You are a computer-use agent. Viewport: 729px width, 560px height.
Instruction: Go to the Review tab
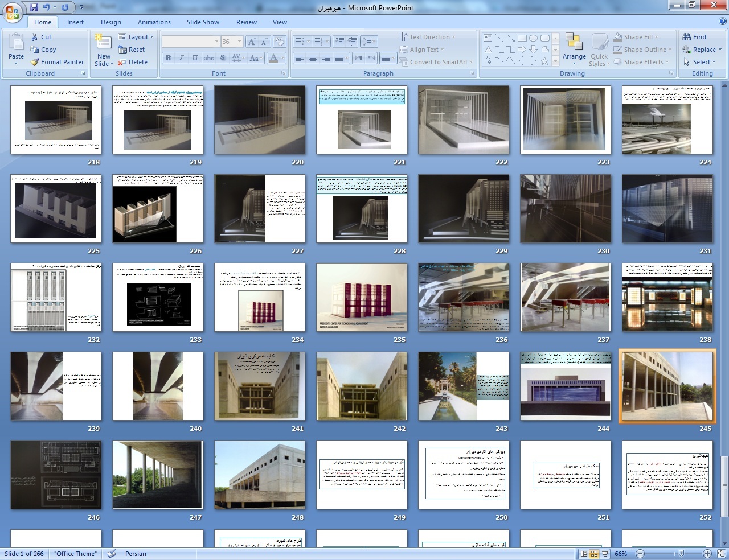pos(247,22)
